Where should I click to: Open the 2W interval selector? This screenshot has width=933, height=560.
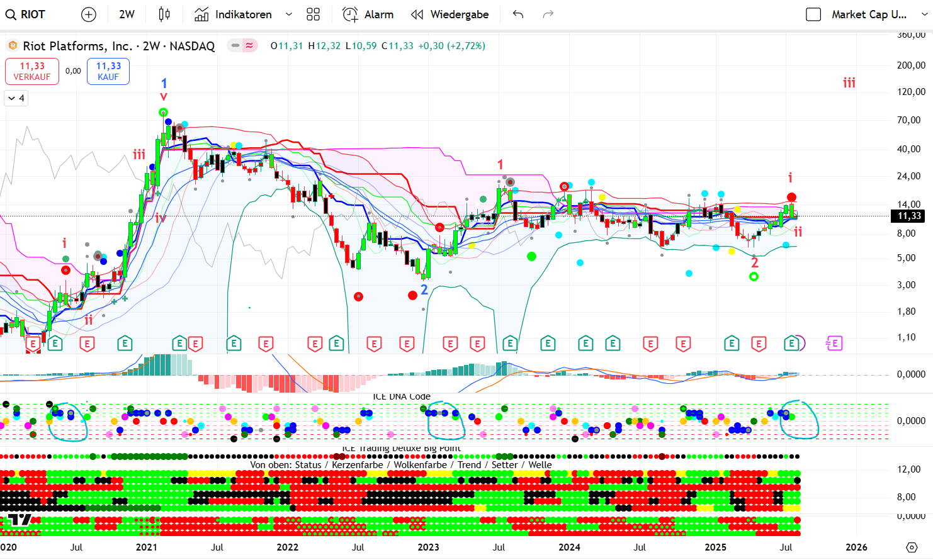[x=127, y=14]
